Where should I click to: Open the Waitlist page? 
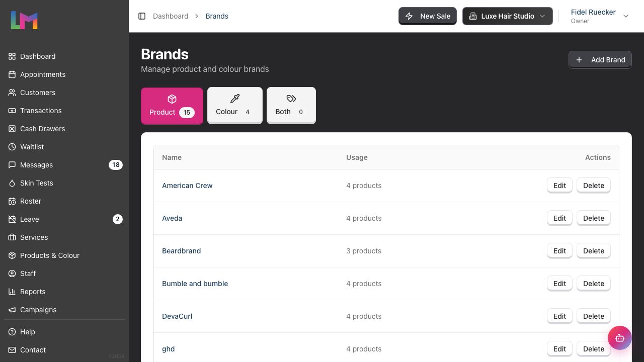pos(64,147)
